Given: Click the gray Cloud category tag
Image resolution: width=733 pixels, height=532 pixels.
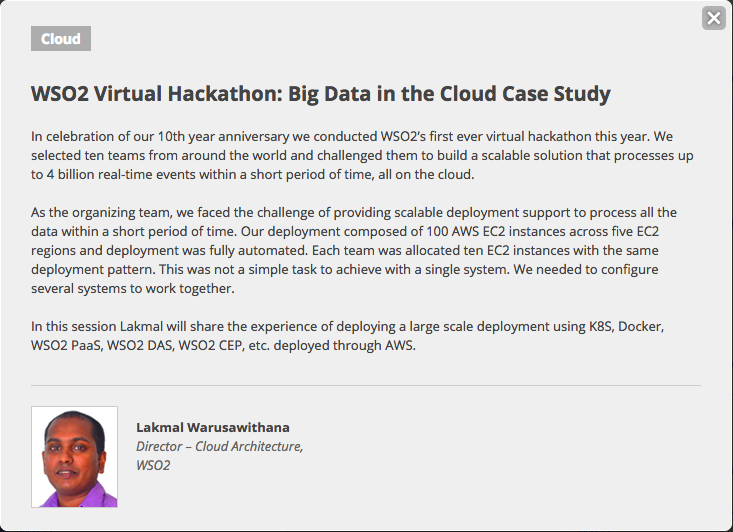Looking at the screenshot, I should (61, 39).
